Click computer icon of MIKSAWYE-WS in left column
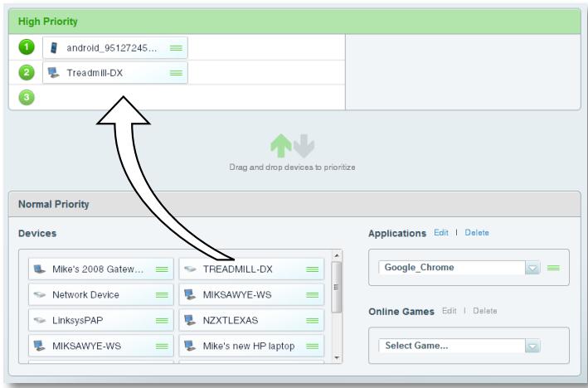The image size is (588, 388). coord(39,346)
